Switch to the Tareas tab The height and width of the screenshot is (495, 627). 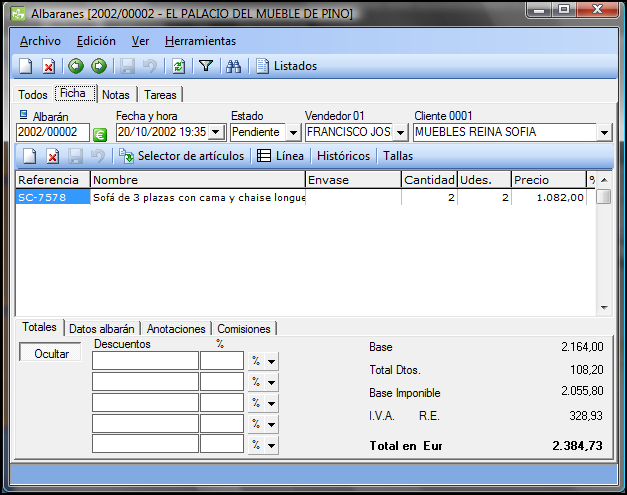tap(160, 95)
